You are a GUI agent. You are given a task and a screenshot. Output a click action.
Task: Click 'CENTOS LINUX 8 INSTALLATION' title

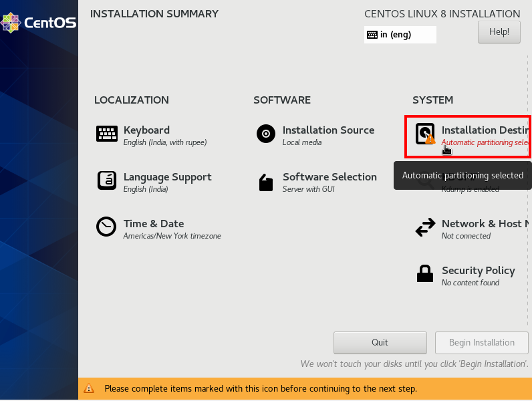coord(442,14)
